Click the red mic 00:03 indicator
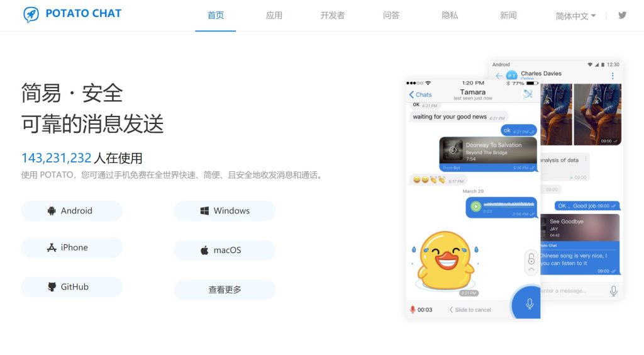This screenshot has height=355, width=644. tap(421, 310)
